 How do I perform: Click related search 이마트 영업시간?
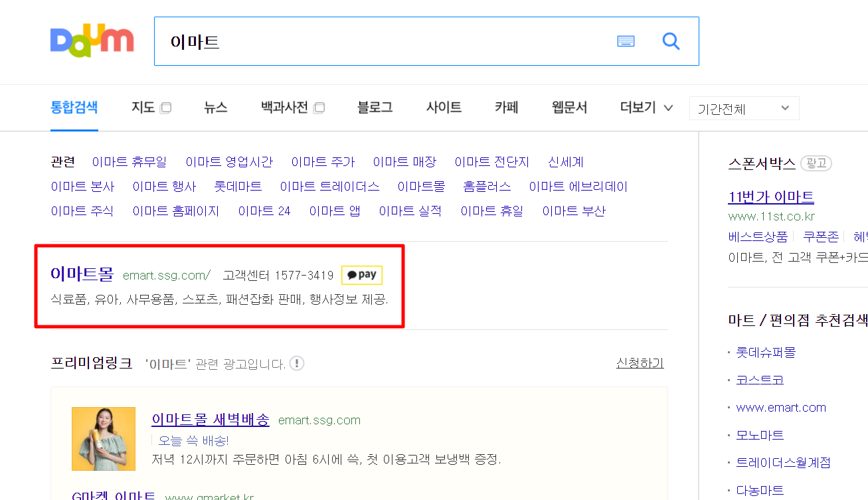pyautogui.click(x=229, y=162)
